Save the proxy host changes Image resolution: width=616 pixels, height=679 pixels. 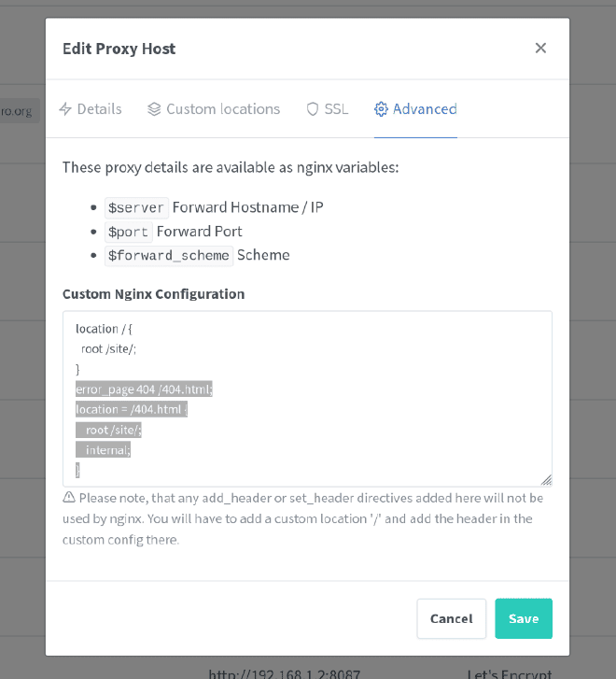pyautogui.click(x=524, y=618)
